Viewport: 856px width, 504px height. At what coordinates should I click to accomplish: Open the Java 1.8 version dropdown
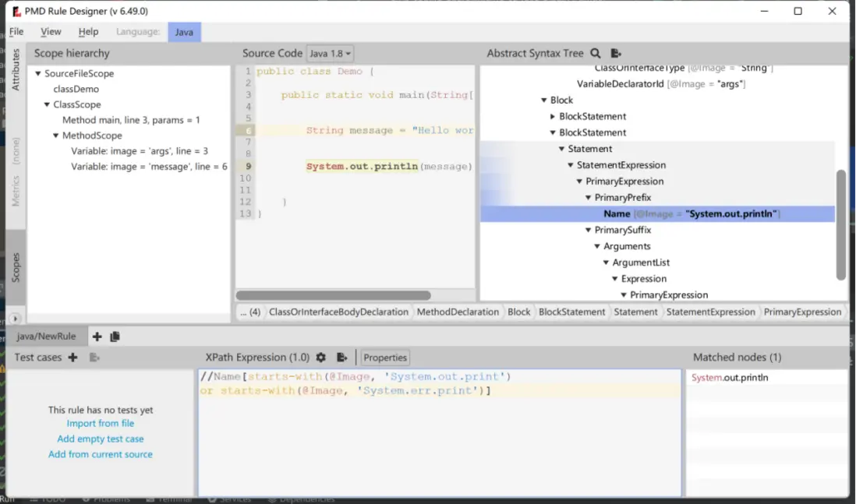(x=330, y=54)
